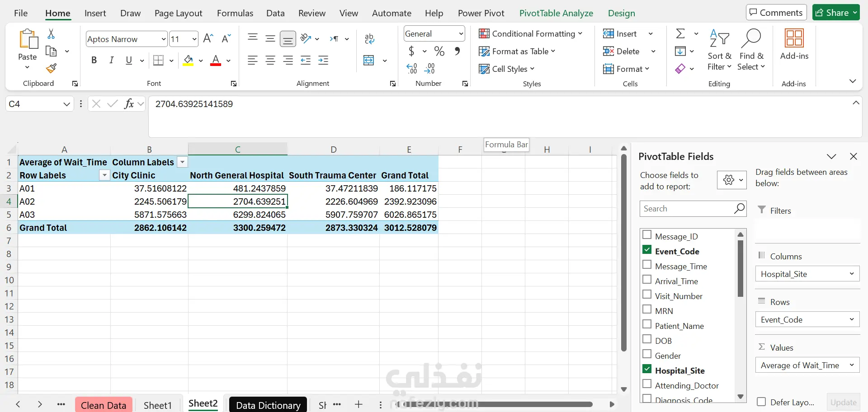Click the PivotTable Fields search box
The image size is (868, 412).
point(693,208)
